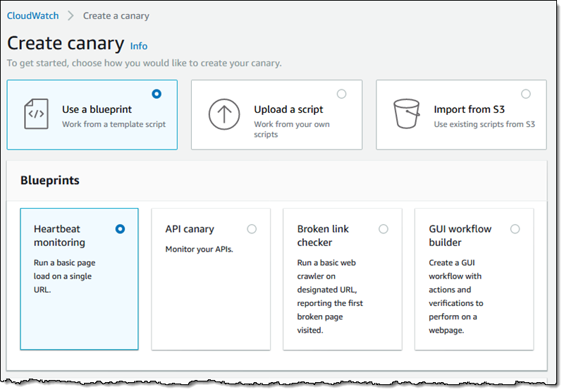Click the breadcrumb chevron separator
564x392 pixels.
pyautogui.click(x=71, y=16)
